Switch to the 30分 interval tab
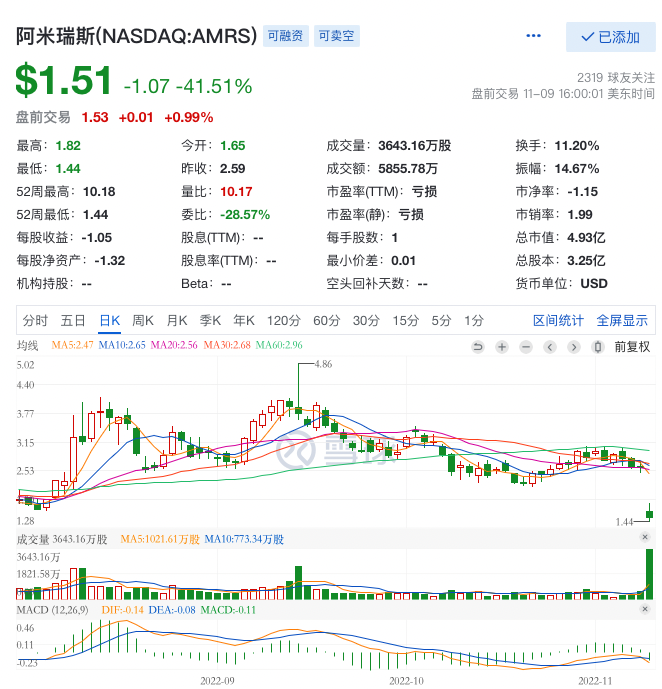Screen dimensions: 662x689 pos(366,320)
